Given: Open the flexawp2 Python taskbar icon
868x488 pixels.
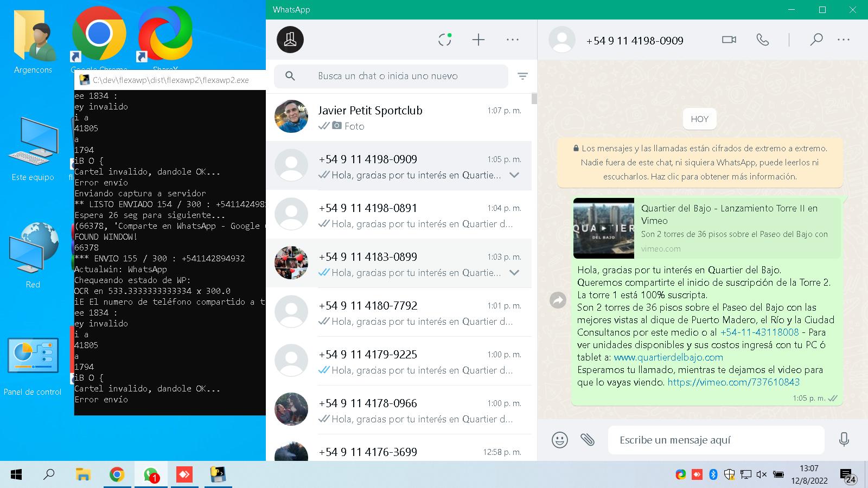Looking at the screenshot, I should (x=218, y=475).
